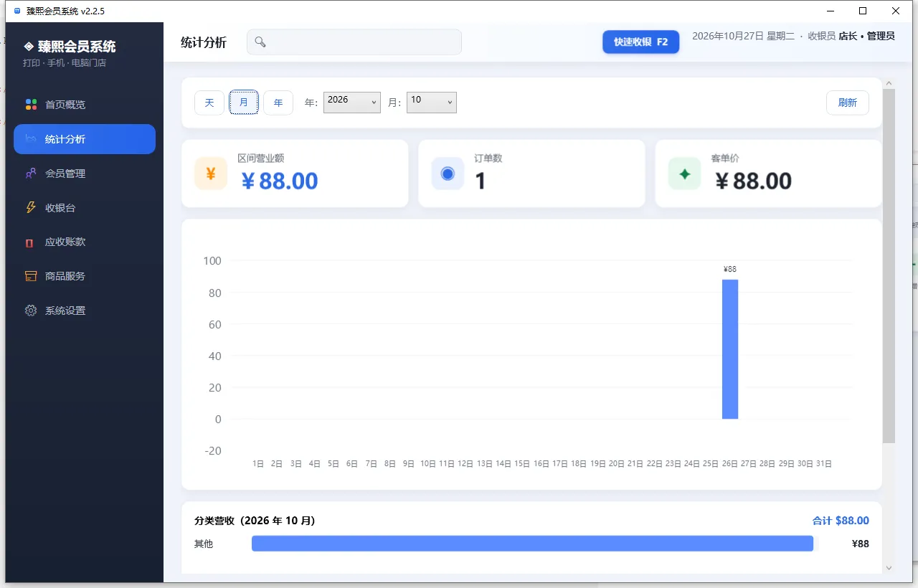918x588 pixels.
Task: Click the accounts receivable red icon
Action: [x=29, y=242]
